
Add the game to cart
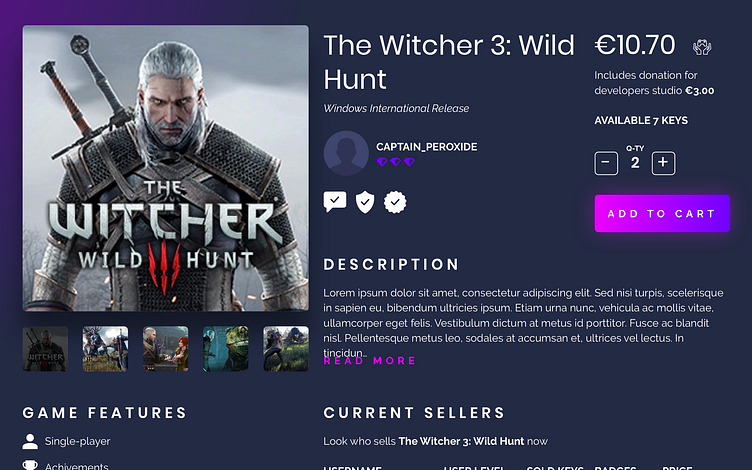coord(661,213)
